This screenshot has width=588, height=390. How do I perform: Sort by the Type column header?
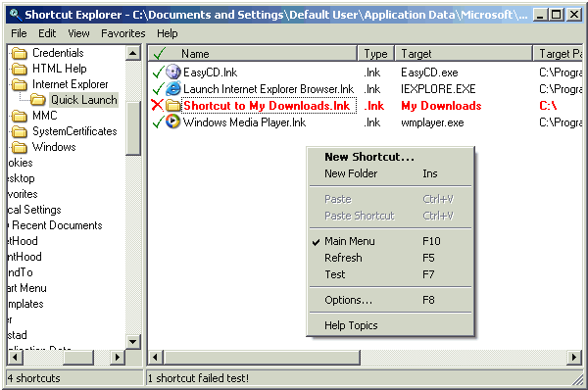coord(375,54)
